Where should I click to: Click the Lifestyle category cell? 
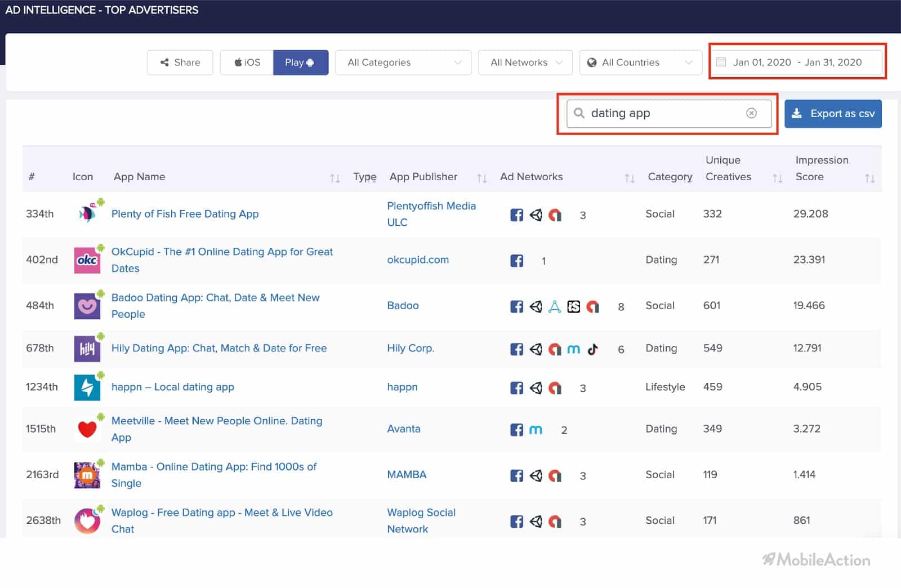point(665,387)
